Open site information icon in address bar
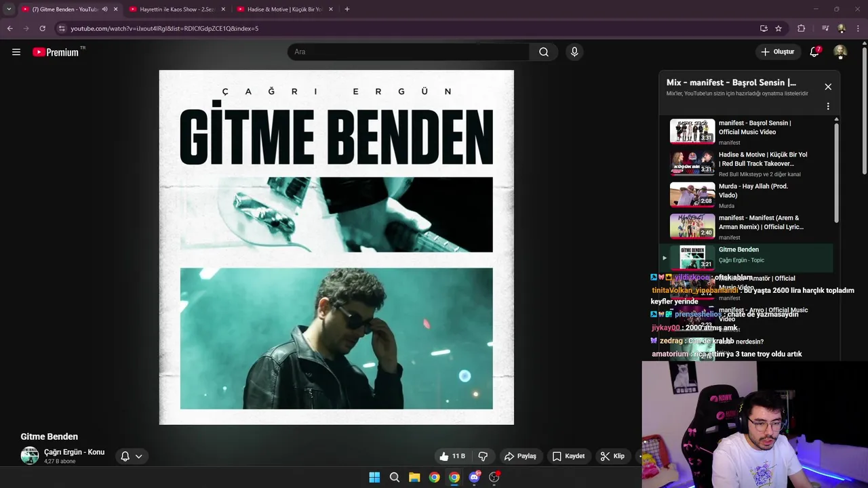Viewport: 868px width, 488px height. coord(62,28)
